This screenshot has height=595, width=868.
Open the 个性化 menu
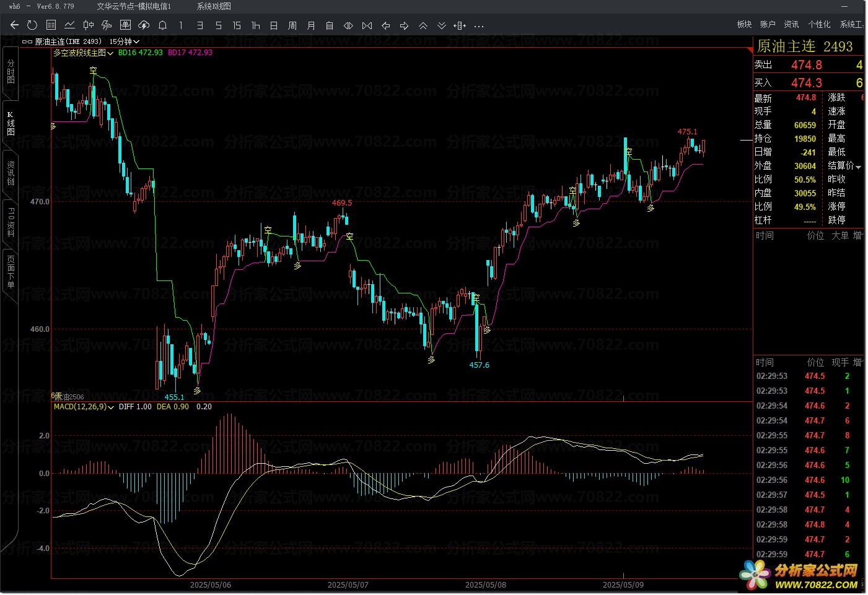click(819, 24)
